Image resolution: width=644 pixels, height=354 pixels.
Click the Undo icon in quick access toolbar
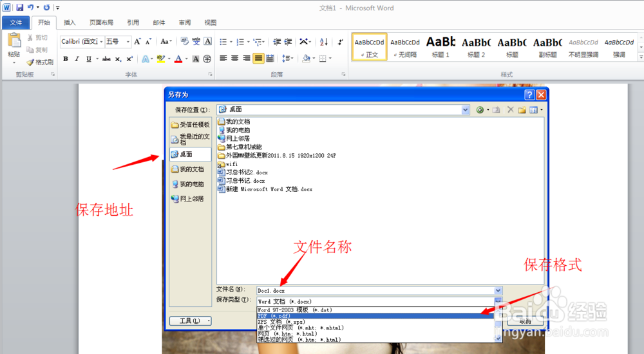point(30,7)
